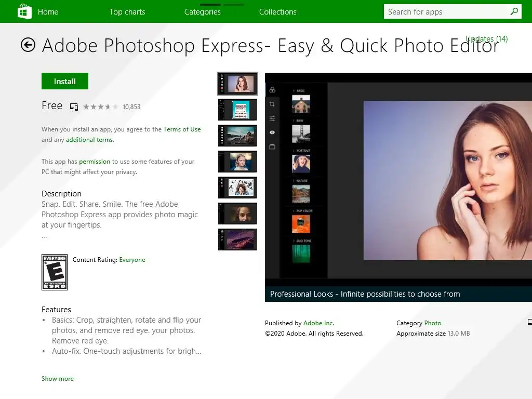Open Top charts
This screenshot has height=399, width=532.
point(127,12)
